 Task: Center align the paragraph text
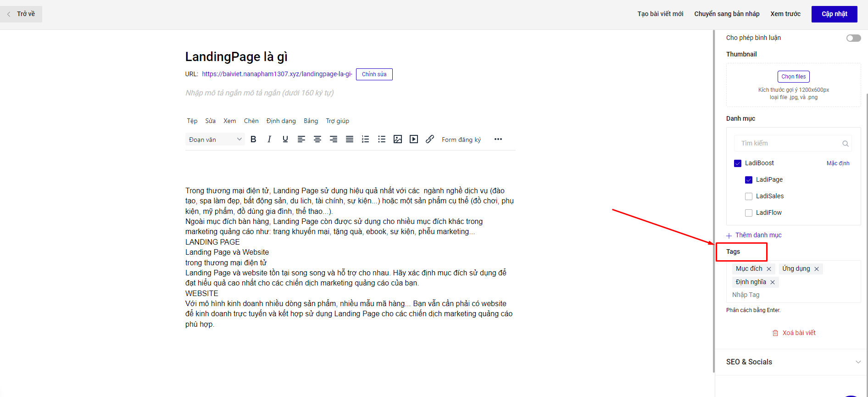pos(317,140)
